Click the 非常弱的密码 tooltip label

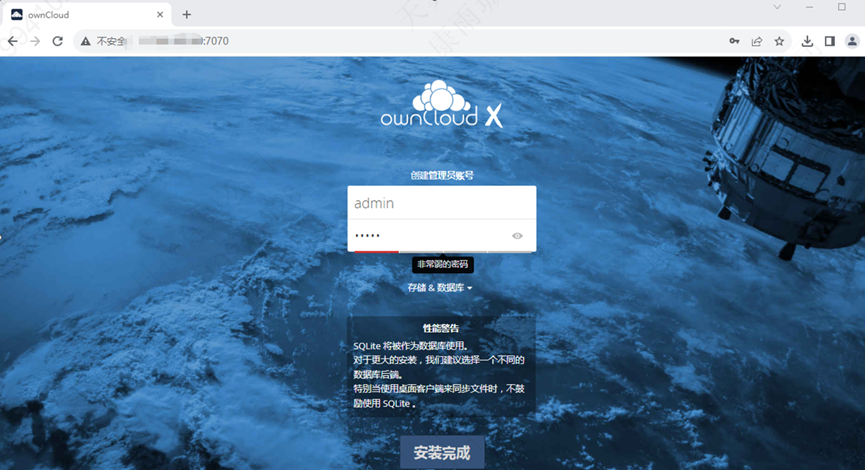pyautogui.click(x=442, y=265)
